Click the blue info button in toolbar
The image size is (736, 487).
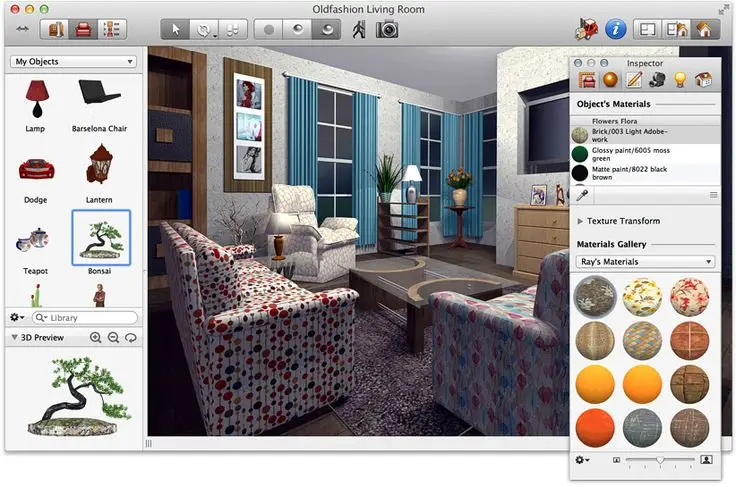click(617, 29)
